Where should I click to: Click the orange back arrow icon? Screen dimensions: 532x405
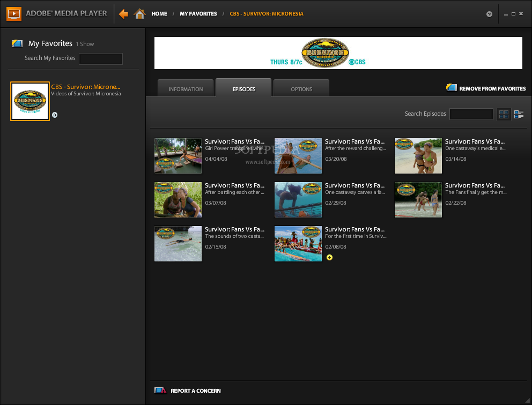click(123, 14)
